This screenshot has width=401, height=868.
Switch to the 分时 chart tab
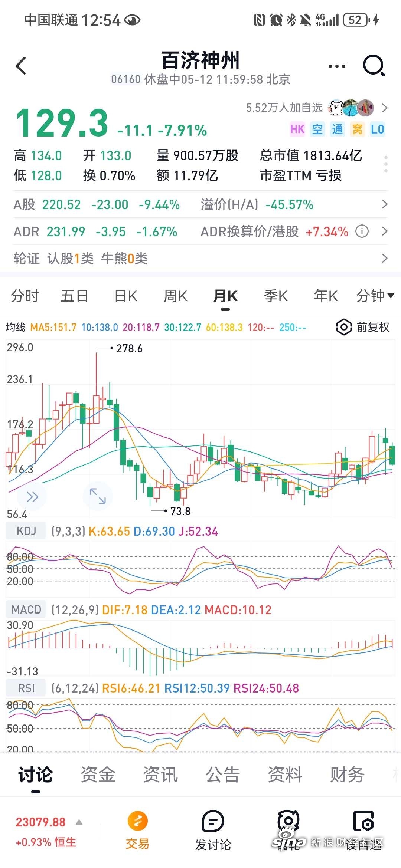pyautogui.click(x=25, y=296)
